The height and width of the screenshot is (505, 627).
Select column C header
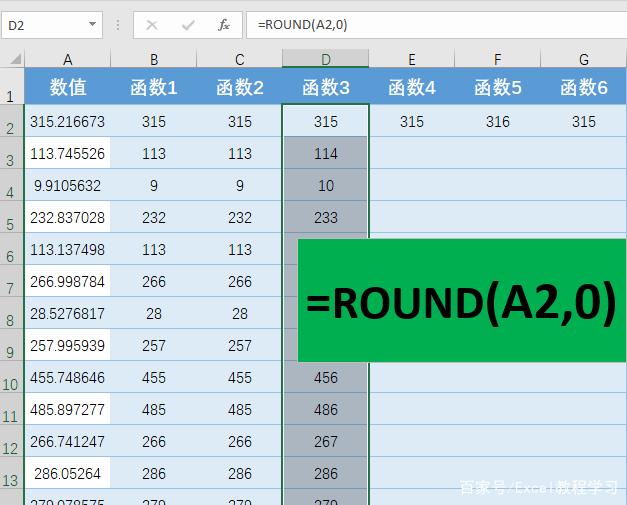pyautogui.click(x=240, y=59)
